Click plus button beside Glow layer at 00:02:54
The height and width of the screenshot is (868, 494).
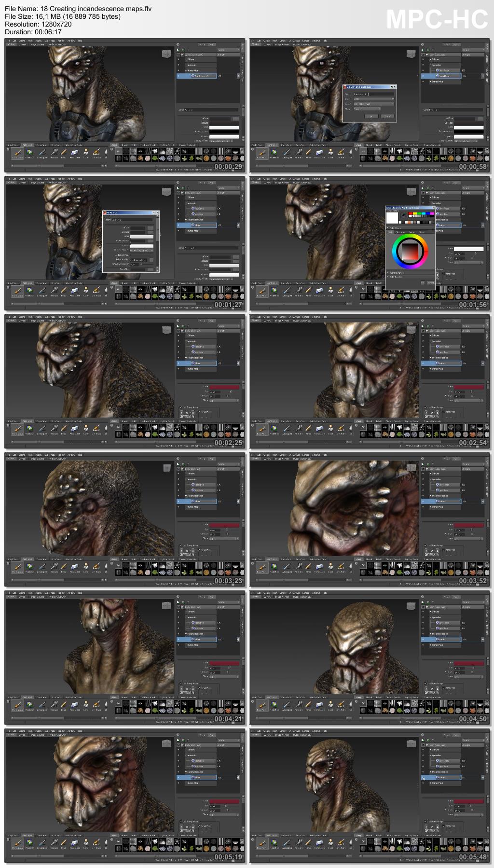[483, 363]
